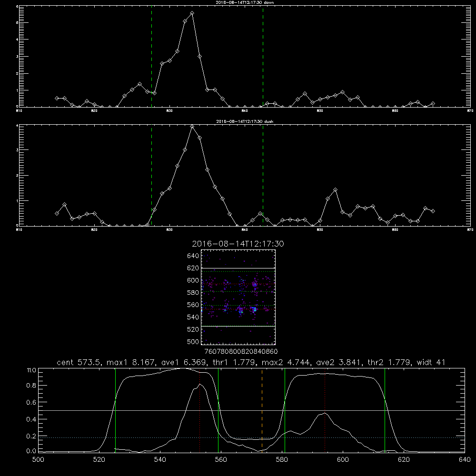Click the heatmap x-axis label '760780800820840860'
This screenshot has width=476, height=476.
point(241,351)
